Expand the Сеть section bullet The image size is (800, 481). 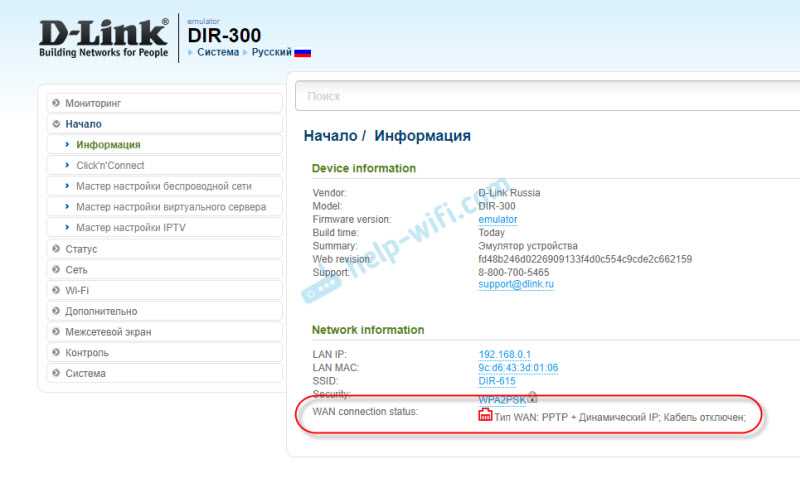pos(56,269)
